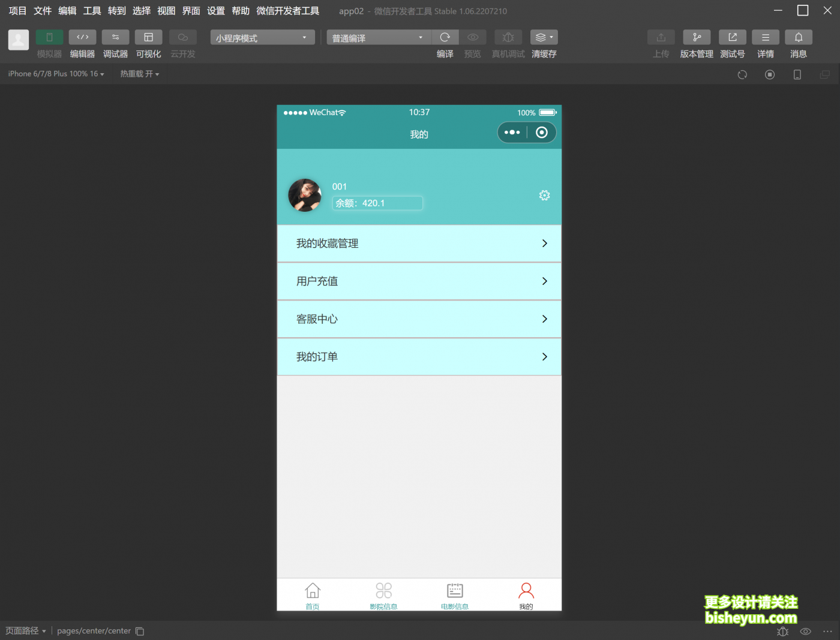840x640 pixels.
Task: Switch to 首页 home tab
Action: (x=313, y=596)
